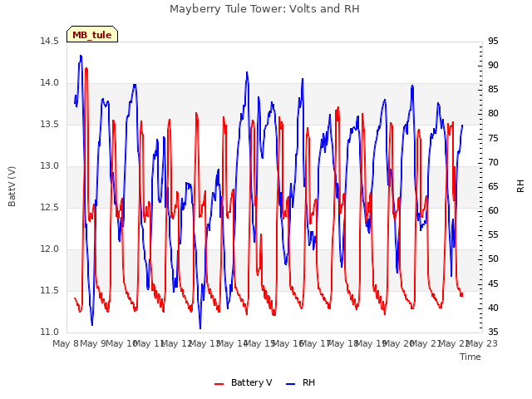Toggle the Battery V legend entry
This screenshot has width=532, height=399.
click(x=243, y=382)
